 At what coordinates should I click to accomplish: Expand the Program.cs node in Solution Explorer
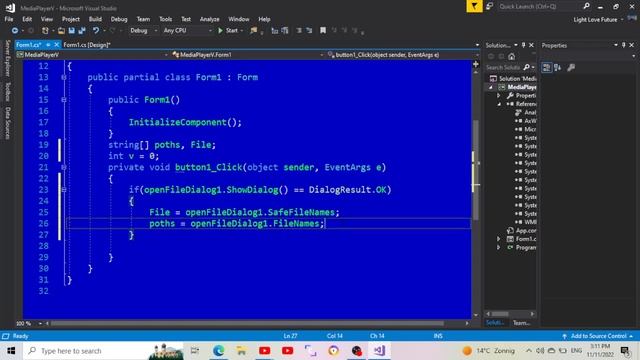click(499, 247)
